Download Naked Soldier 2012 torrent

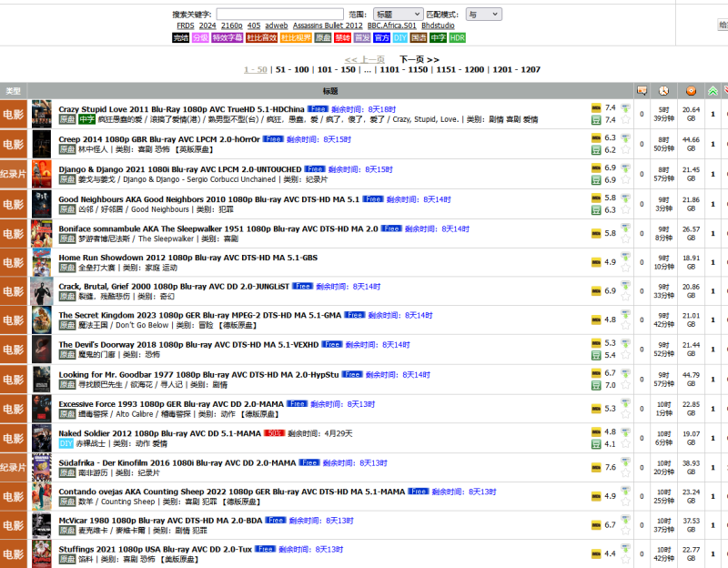click(626, 432)
